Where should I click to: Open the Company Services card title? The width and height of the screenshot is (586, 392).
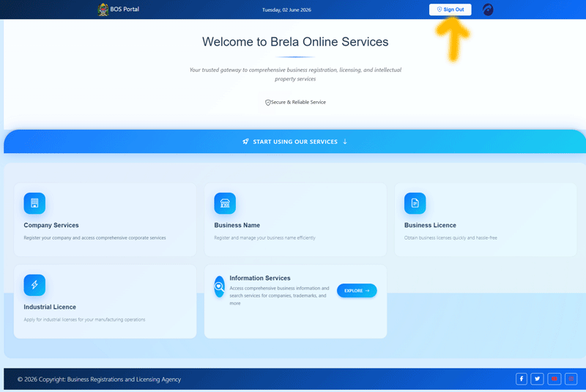pos(51,226)
